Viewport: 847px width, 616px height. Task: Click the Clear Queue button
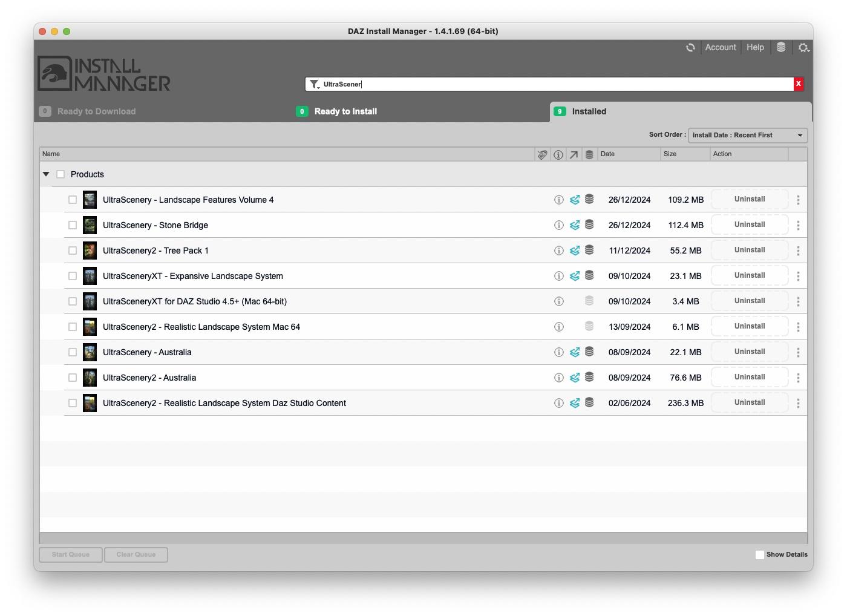pyautogui.click(x=136, y=555)
